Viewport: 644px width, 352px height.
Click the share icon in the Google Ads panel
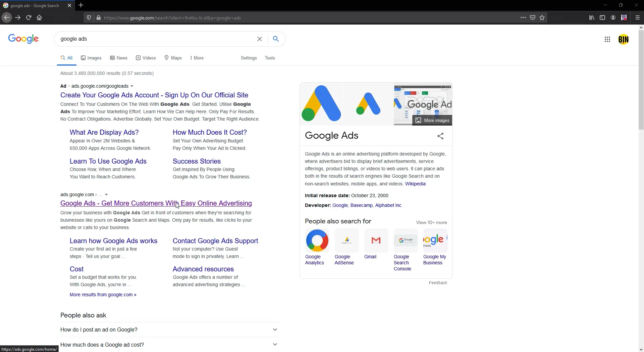coord(440,136)
